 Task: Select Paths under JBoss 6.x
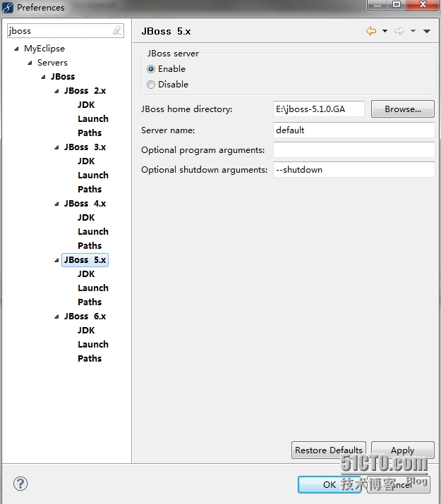(x=90, y=358)
